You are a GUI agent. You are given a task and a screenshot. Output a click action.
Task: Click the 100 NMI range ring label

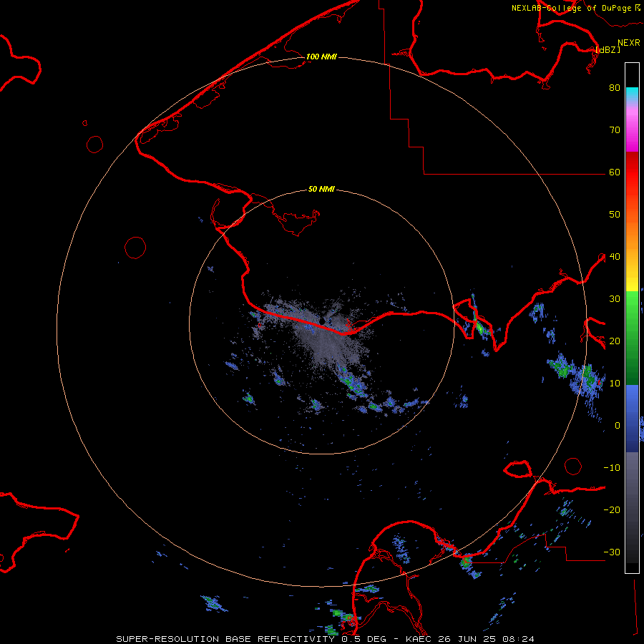(321, 57)
